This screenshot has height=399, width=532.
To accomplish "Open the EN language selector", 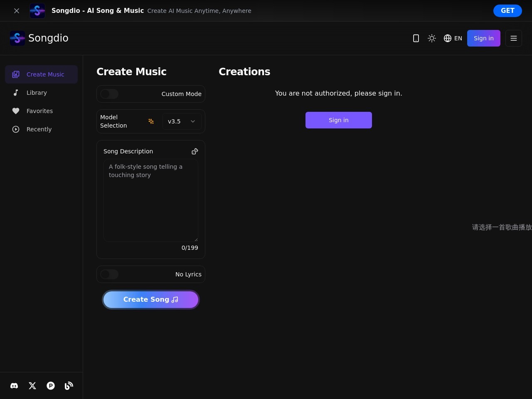I will pos(453,38).
